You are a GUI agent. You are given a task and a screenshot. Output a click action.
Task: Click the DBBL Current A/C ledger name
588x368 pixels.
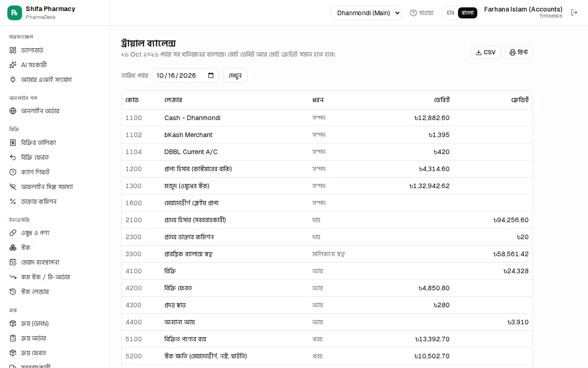coord(191,152)
